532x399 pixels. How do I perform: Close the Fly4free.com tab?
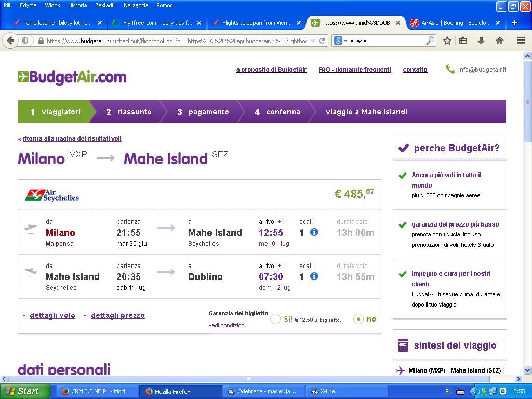point(199,23)
